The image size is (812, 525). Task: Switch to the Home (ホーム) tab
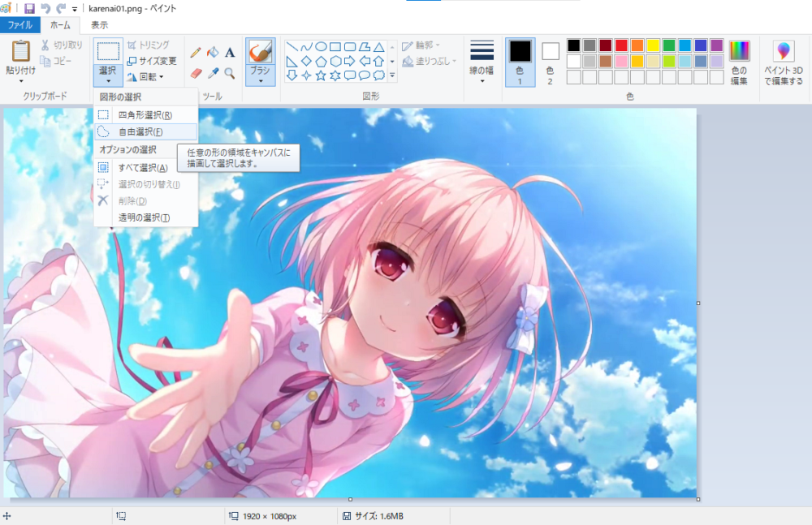pos(60,25)
